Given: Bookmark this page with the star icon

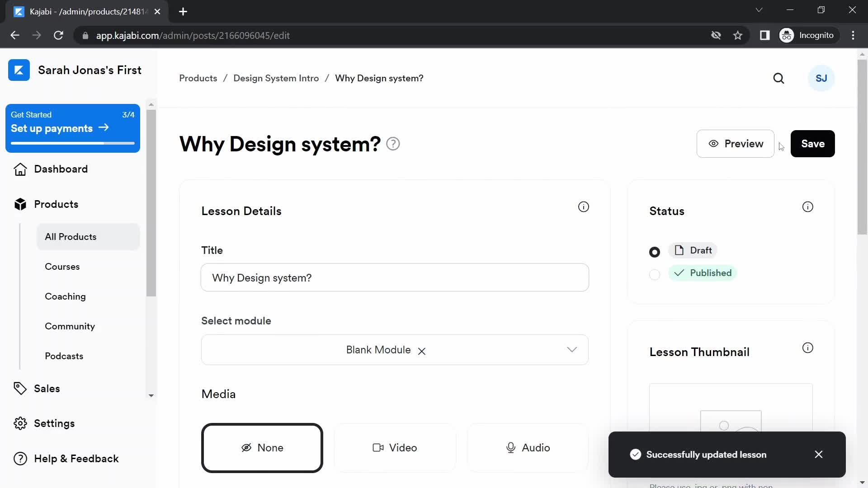Looking at the screenshot, I should click(738, 35).
